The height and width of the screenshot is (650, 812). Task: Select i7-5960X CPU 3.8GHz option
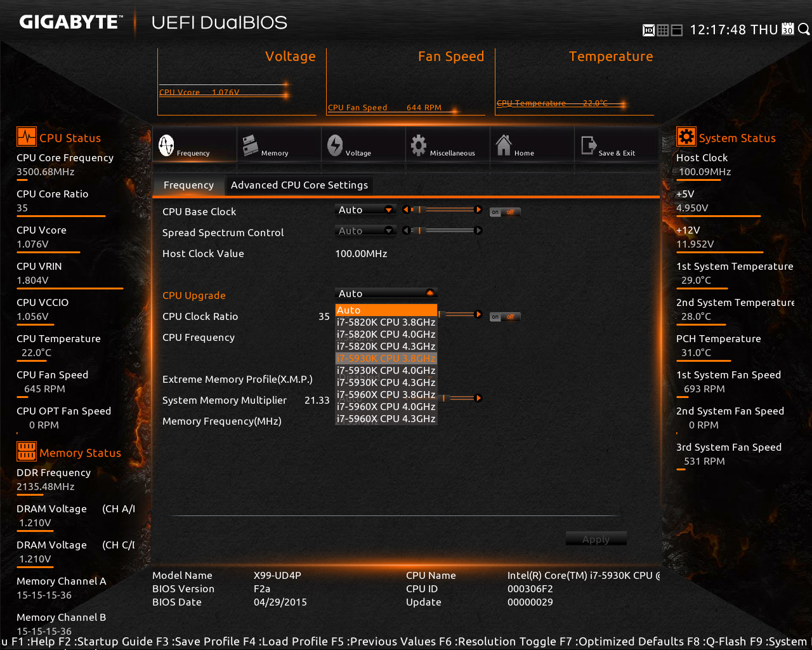point(386,395)
